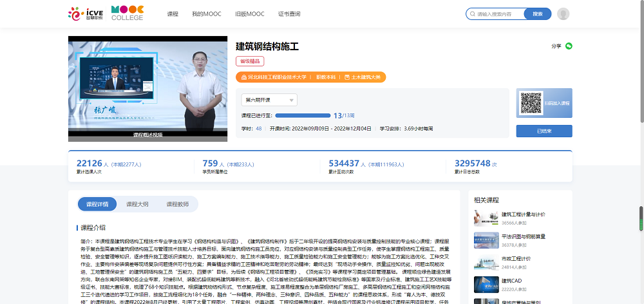Open the 课程 menu item
The image size is (644, 304).
173,14
